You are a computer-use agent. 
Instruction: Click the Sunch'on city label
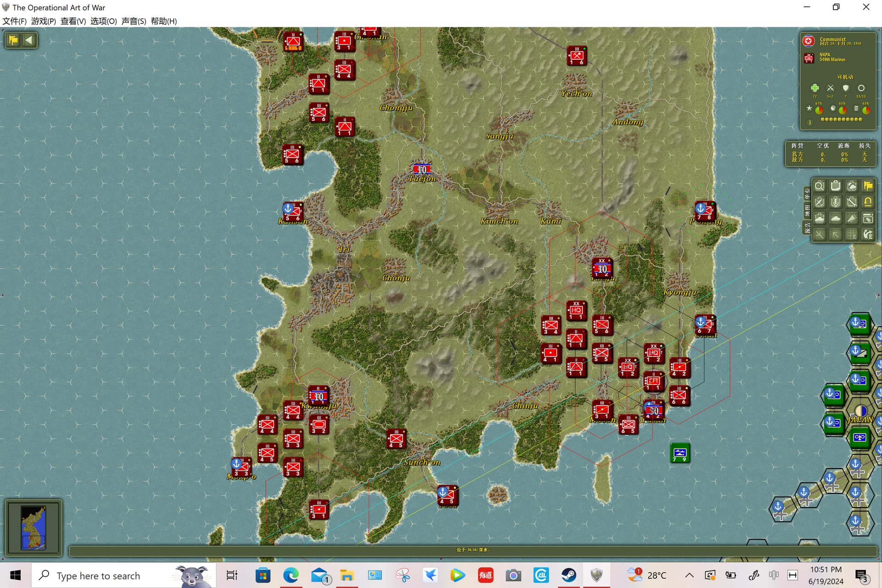click(x=422, y=462)
